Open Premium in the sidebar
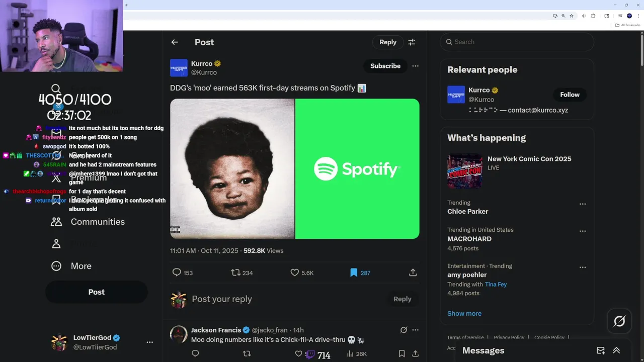The width and height of the screenshot is (644, 362). click(x=79, y=177)
